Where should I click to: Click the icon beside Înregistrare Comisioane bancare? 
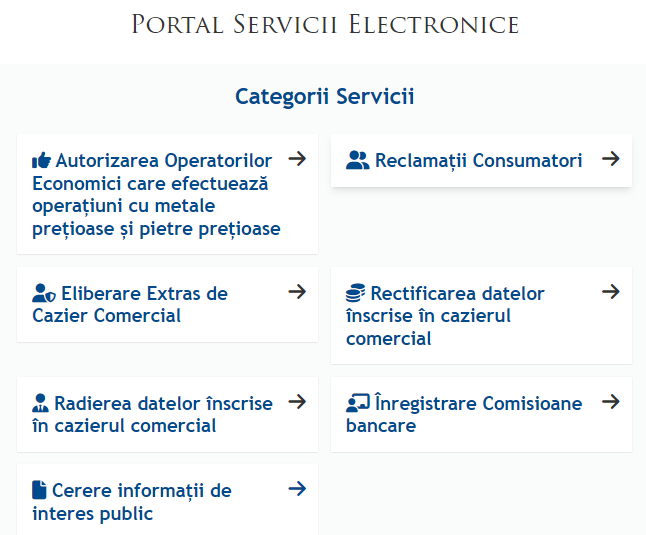[357, 404]
